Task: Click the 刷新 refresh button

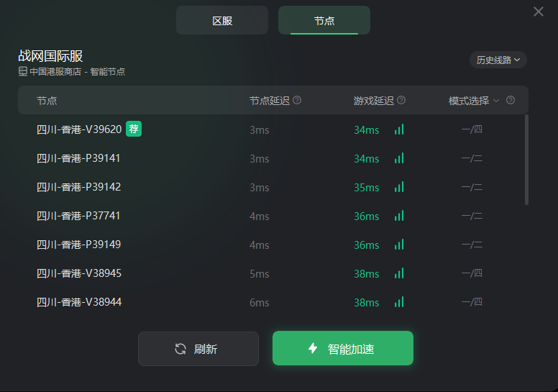Action: pos(198,349)
